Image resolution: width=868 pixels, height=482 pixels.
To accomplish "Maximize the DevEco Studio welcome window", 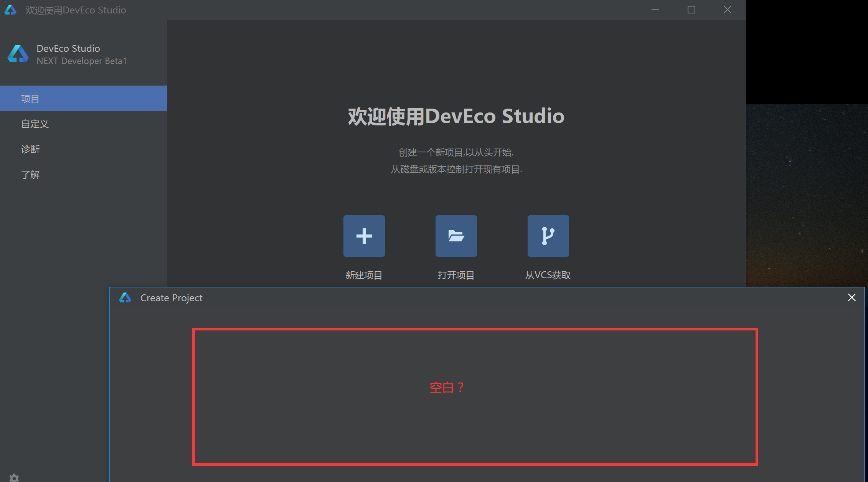I will point(691,10).
